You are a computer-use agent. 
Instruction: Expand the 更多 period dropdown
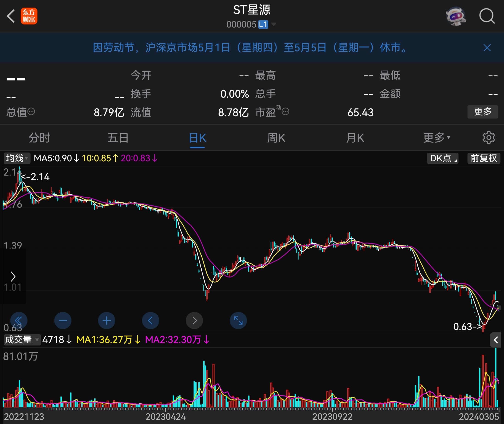point(436,138)
